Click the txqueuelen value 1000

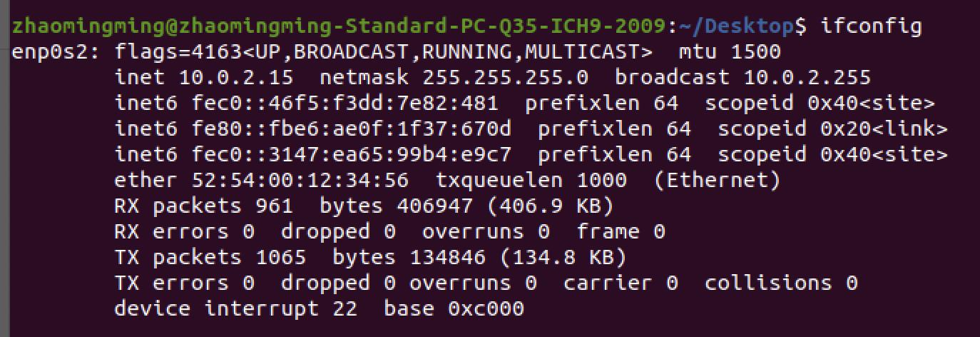click(x=601, y=181)
